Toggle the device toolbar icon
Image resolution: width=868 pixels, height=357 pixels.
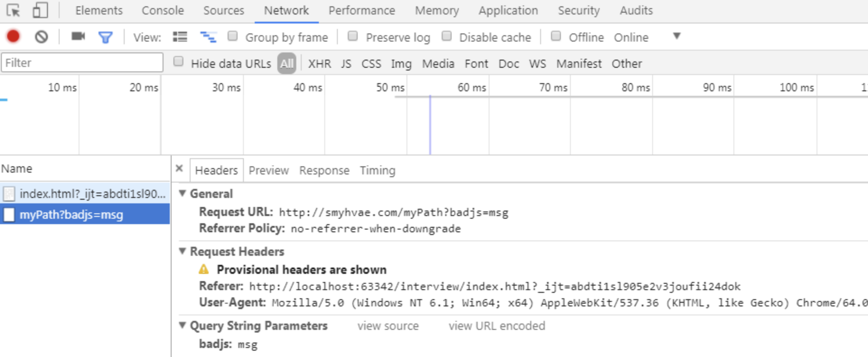(40, 10)
